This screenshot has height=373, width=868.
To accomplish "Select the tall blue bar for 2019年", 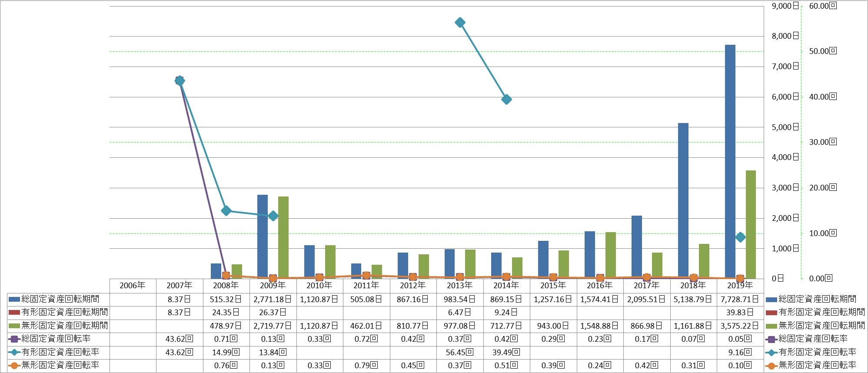I will pos(730,162).
